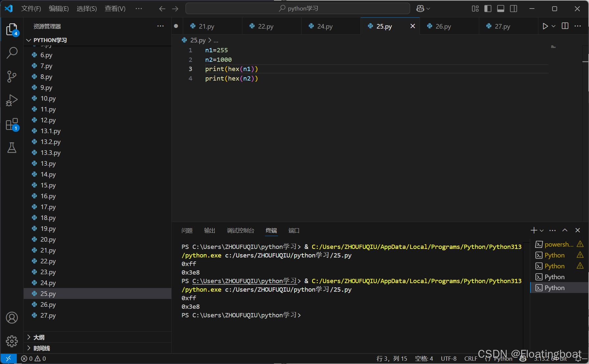Click the CRLF line ending indicator
This screenshot has width=589, height=364.
pyautogui.click(x=471, y=358)
